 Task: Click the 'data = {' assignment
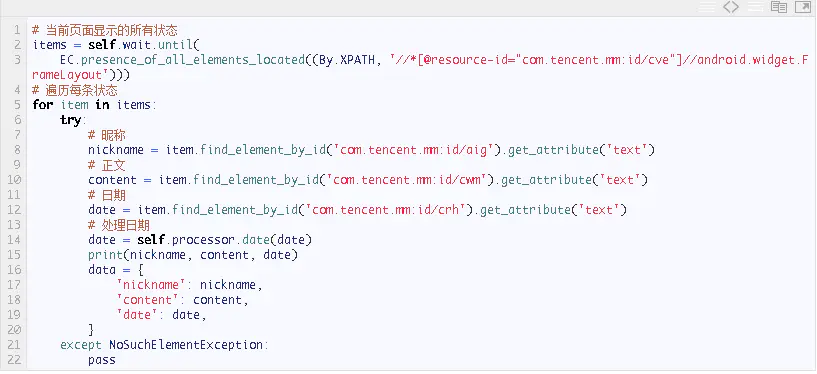(116, 270)
